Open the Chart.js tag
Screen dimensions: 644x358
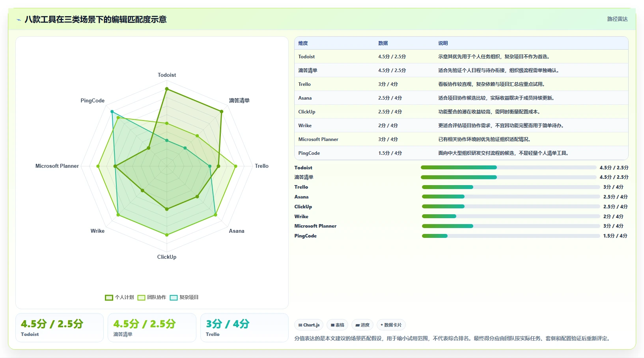point(309,325)
